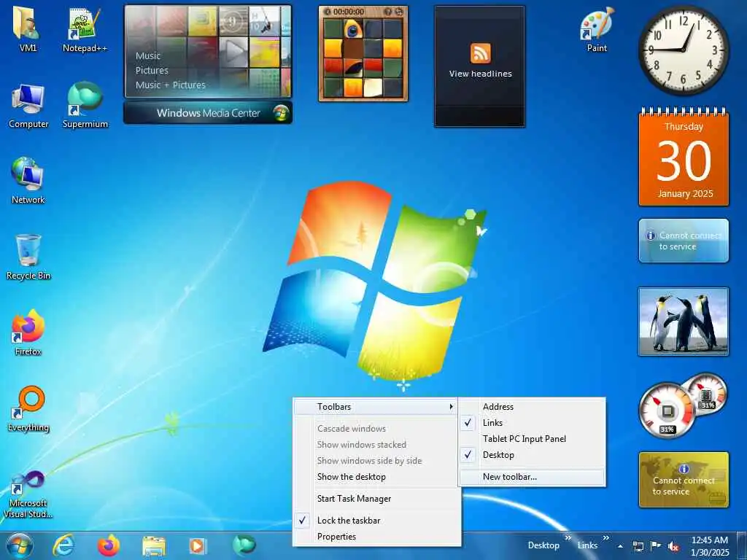The width and height of the screenshot is (747, 560).
Task: Expand the Desktop toolbar chevron
Action: coord(568,538)
